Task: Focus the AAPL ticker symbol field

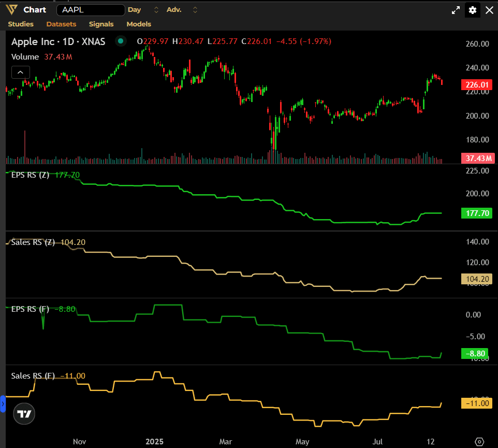Action: click(x=91, y=10)
